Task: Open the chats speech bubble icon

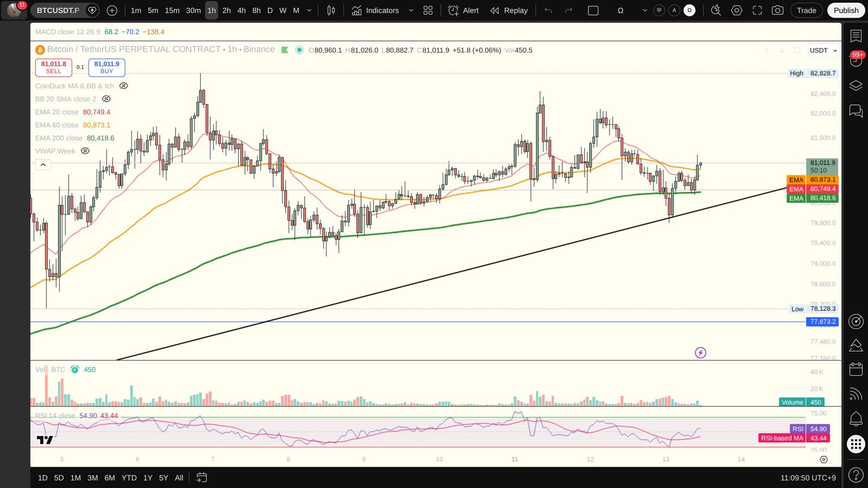Action: click(x=856, y=111)
